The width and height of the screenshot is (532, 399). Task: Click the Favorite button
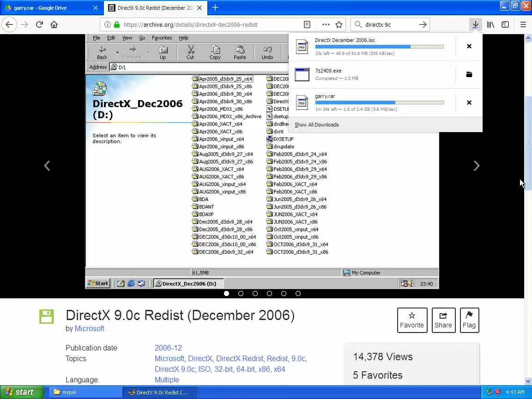point(412,320)
